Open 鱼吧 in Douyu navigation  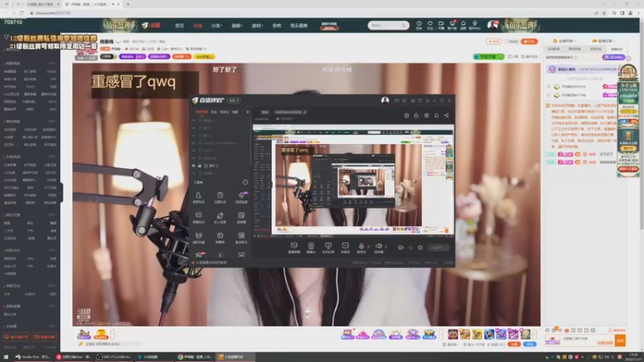coord(276,26)
